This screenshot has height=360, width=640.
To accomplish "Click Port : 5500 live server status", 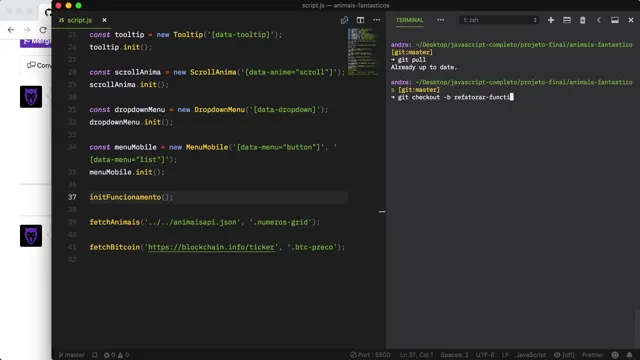I will coord(370,355).
